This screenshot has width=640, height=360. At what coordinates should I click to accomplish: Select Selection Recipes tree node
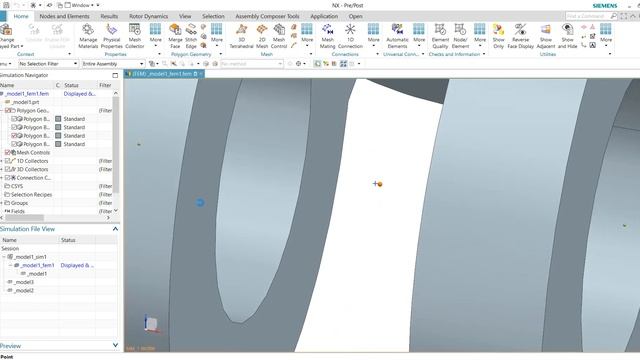click(x=31, y=195)
